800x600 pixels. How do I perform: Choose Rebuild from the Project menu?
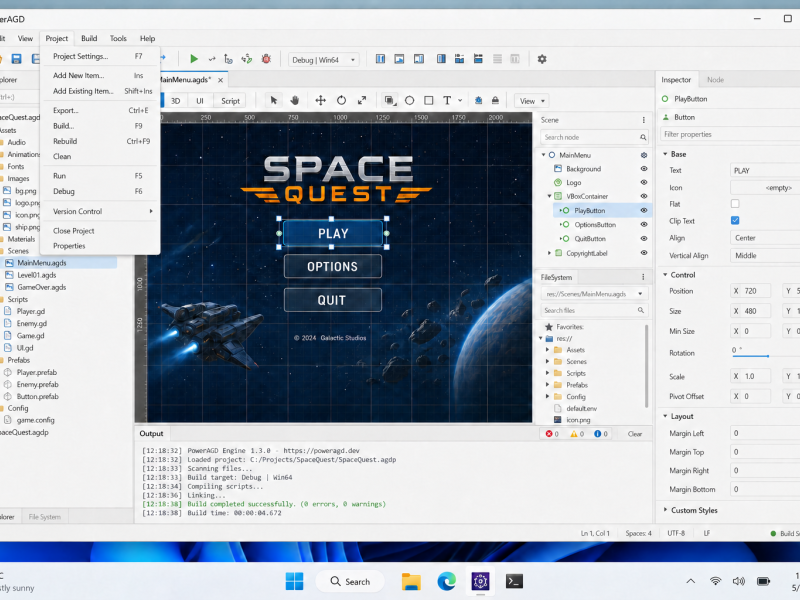click(98, 141)
